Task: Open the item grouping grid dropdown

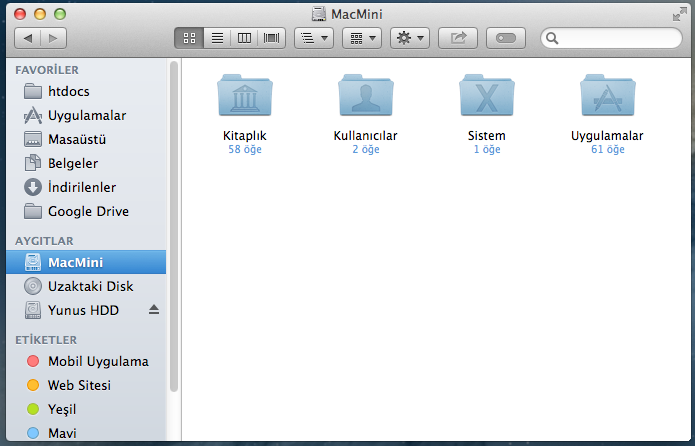Action: [362, 38]
